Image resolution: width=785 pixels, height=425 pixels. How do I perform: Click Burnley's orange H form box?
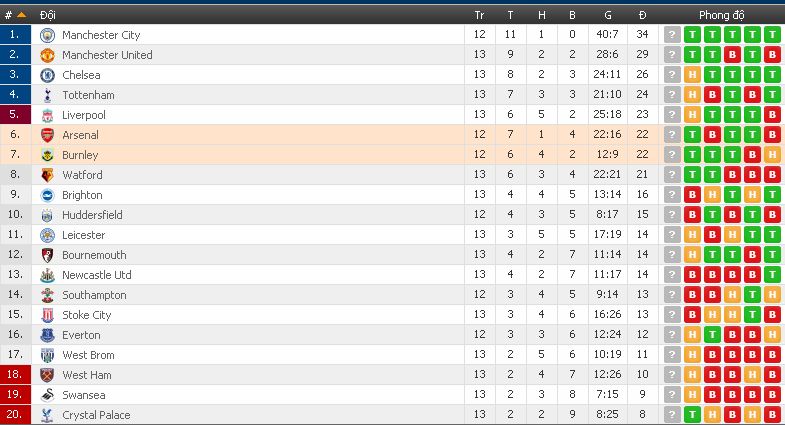point(772,155)
